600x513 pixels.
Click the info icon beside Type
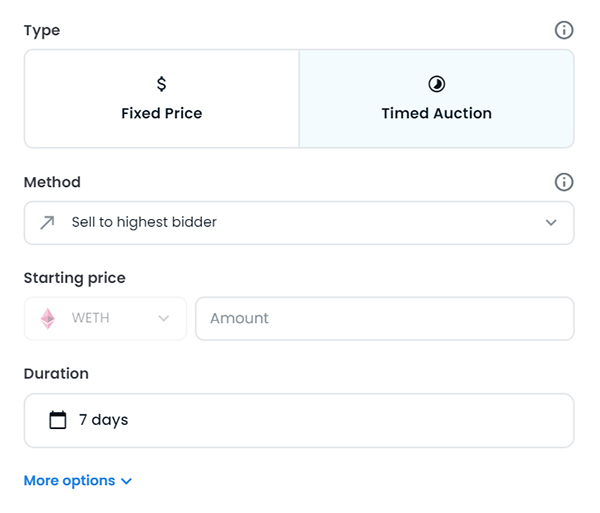(564, 30)
